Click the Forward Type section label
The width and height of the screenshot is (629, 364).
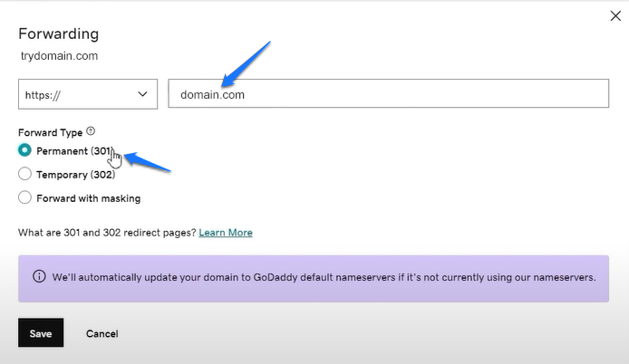click(x=50, y=132)
